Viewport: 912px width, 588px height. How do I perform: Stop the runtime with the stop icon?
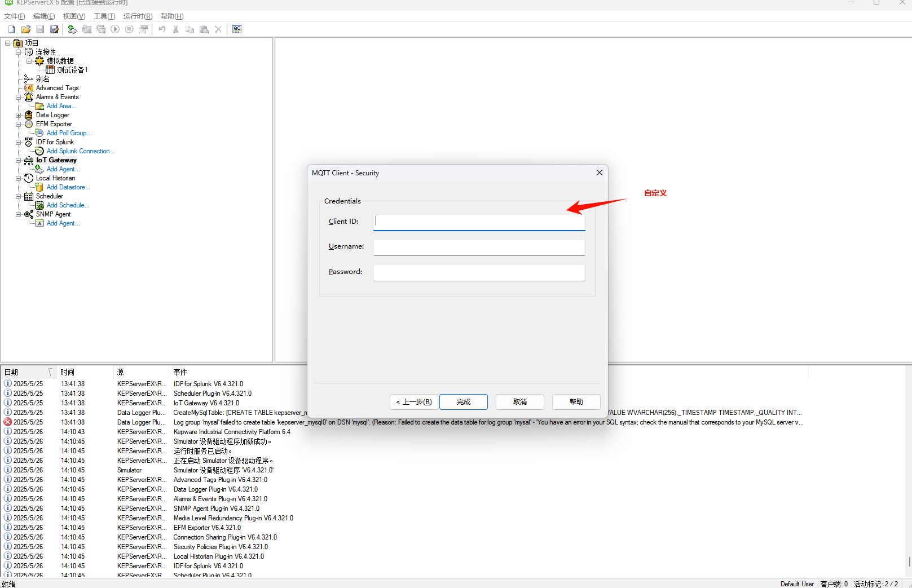point(129,29)
